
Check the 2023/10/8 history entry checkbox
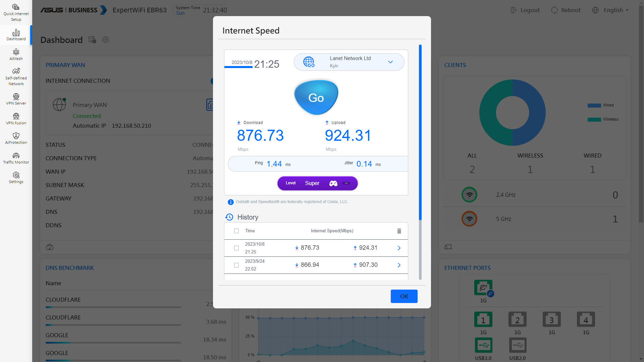(x=236, y=248)
